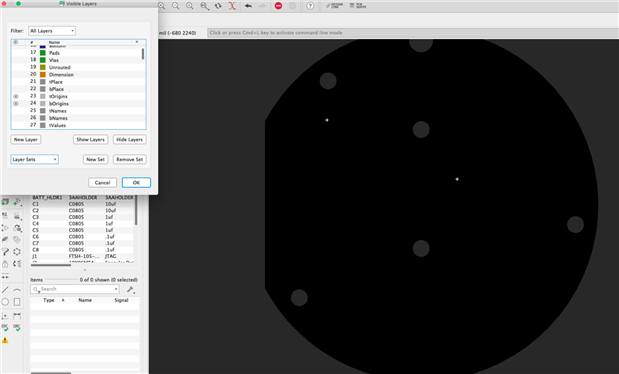Select the Line draw tool
This screenshot has height=374, width=619.
coord(5,290)
